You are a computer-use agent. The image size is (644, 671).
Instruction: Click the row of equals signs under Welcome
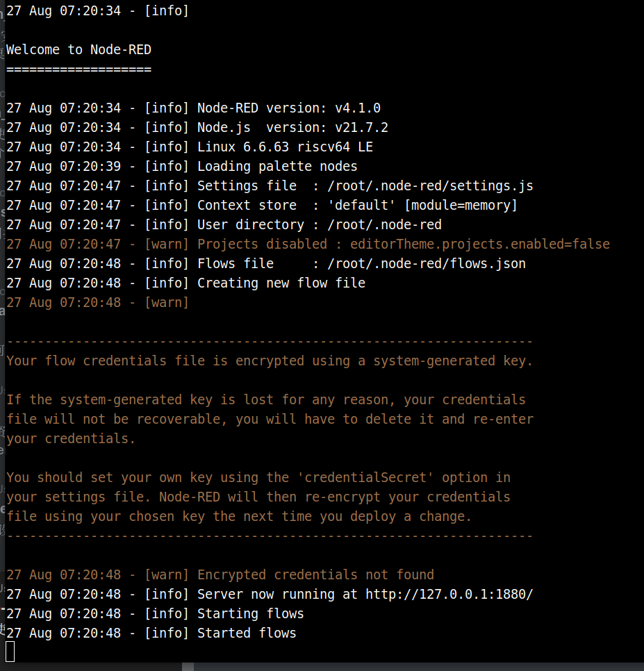coord(79,69)
